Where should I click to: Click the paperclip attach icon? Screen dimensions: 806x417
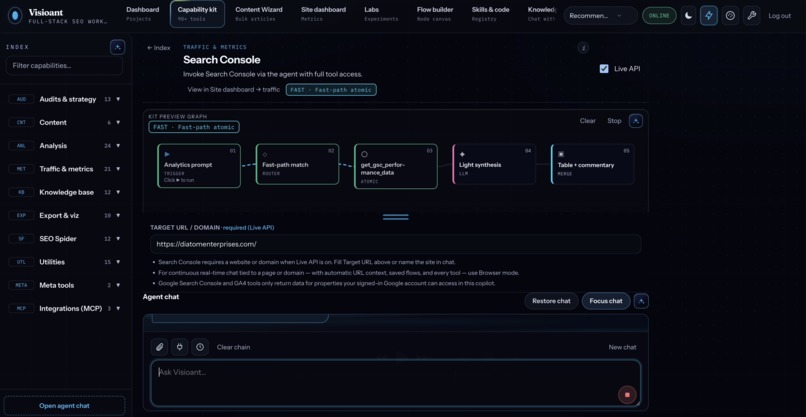pos(159,347)
